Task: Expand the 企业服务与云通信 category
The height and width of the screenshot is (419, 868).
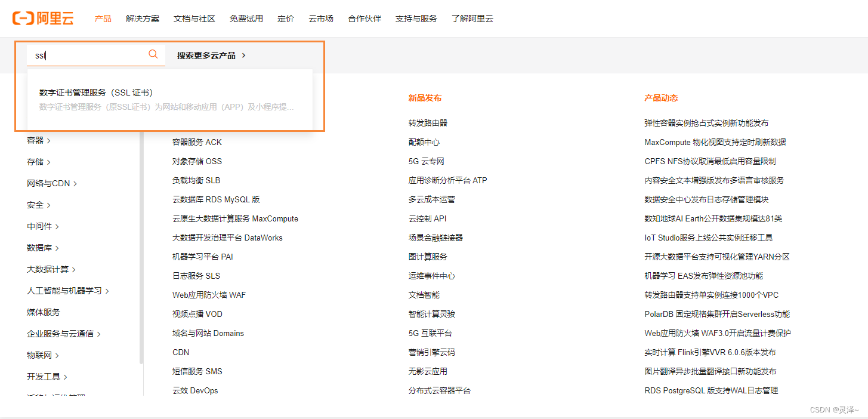Action: coord(64,334)
